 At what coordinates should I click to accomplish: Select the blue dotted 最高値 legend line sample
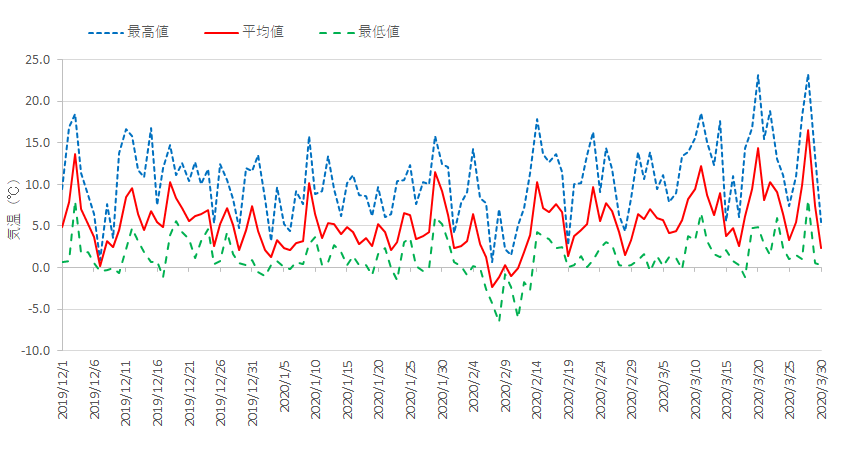click(x=105, y=33)
